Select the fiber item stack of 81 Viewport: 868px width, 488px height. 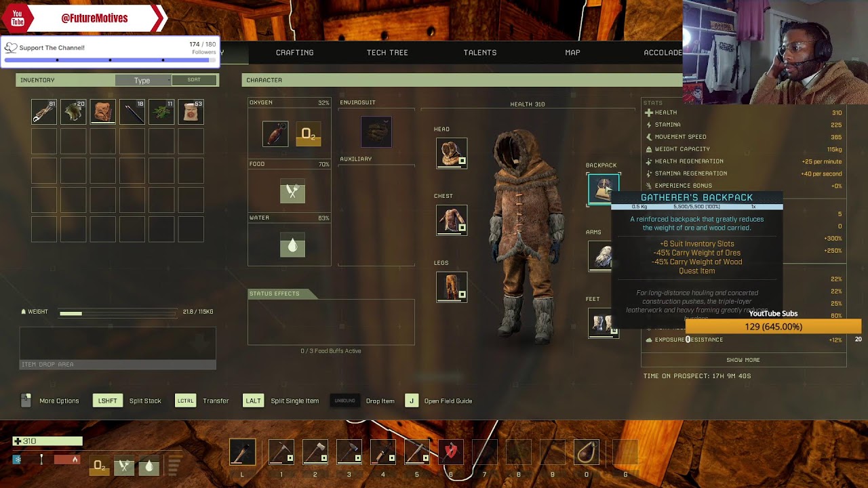pos(44,112)
